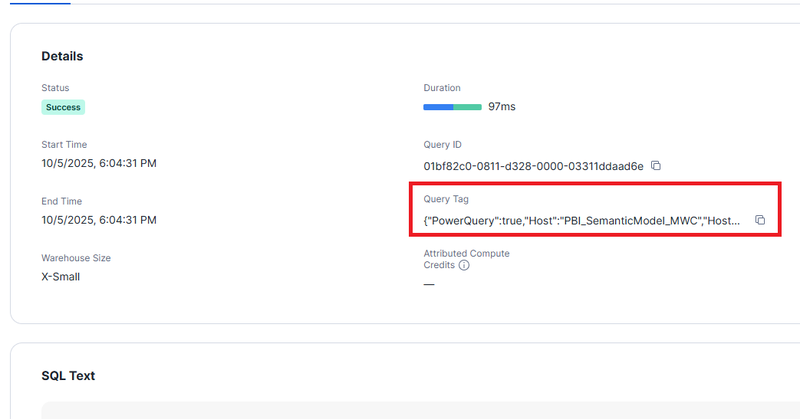
Task: Select the Query Tag PowerQuery JSON text
Action: click(582, 221)
